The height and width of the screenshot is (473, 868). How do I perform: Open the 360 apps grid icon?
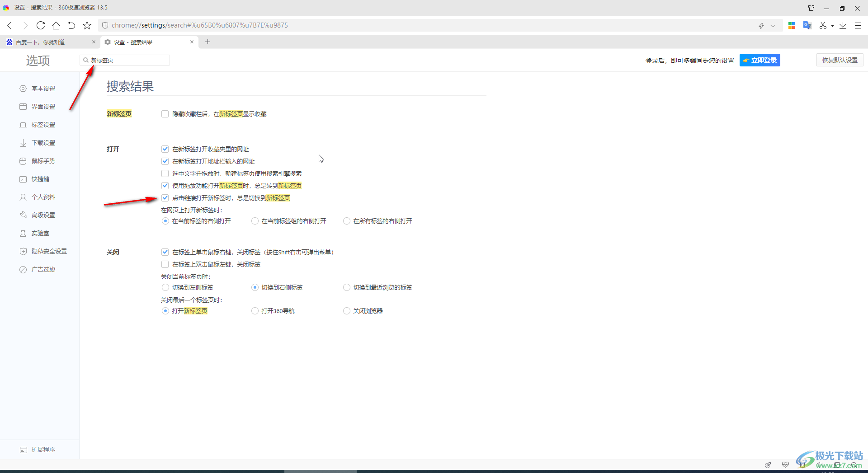coord(792,25)
